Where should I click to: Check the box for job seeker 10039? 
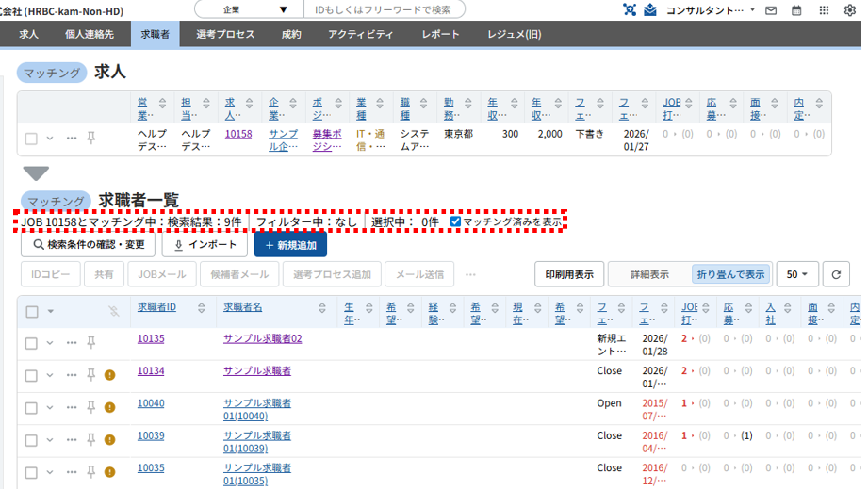tap(31, 439)
